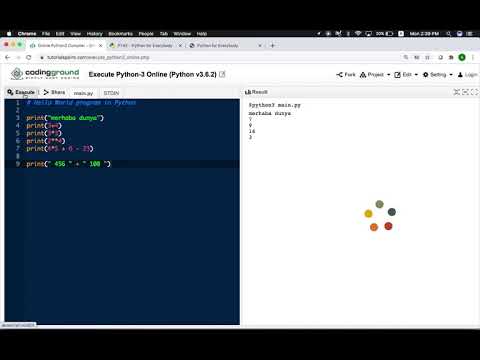Close the PY4E Python for Everybody tab

point(180,45)
